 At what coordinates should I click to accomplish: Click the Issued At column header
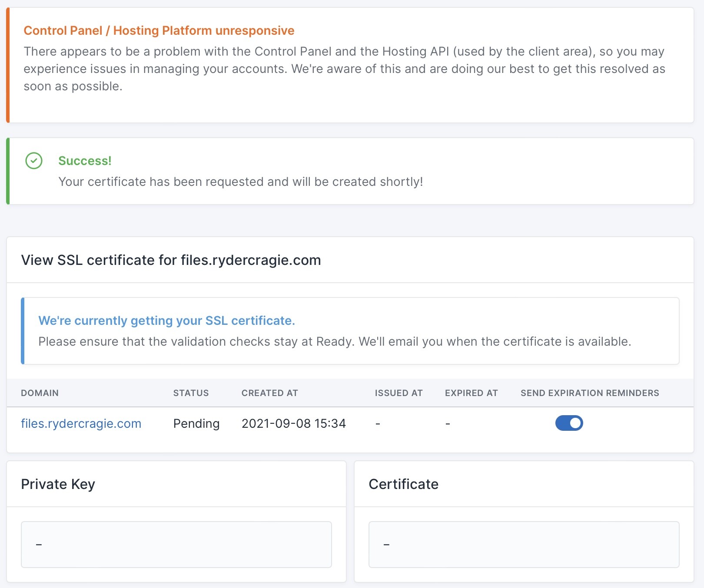(x=398, y=393)
